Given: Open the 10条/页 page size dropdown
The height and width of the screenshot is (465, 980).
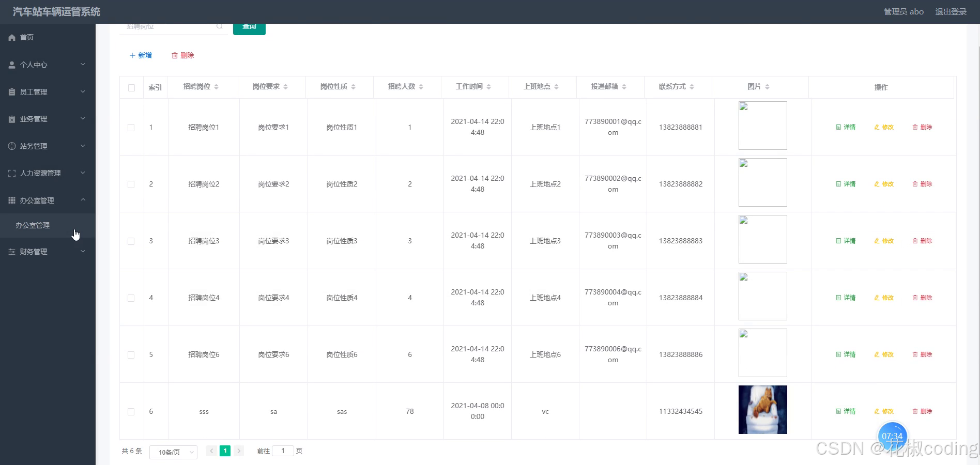Looking at the screenshot, I should pyautogui.click(x=173, y=452).
